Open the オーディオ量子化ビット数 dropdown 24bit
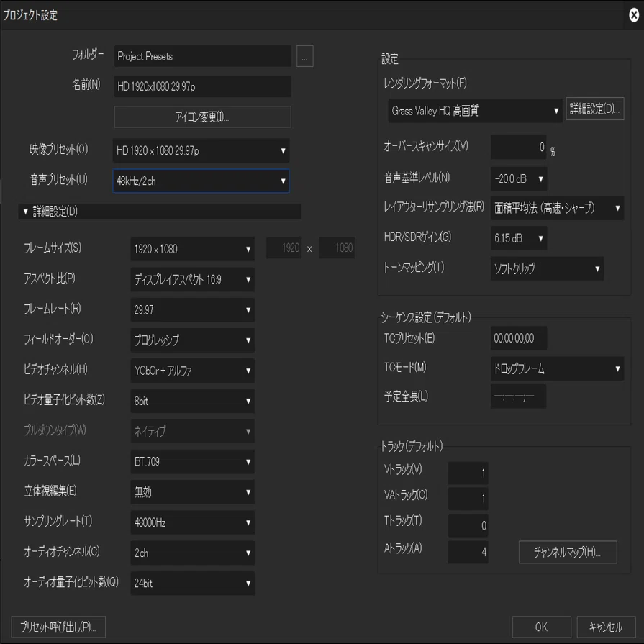This screenshot has width=644, height=644. (193, 584)
